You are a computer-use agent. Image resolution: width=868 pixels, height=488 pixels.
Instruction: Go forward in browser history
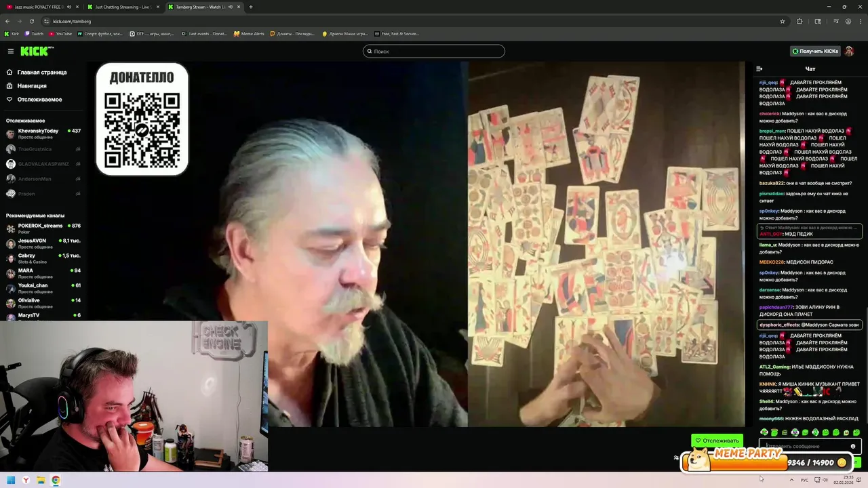[x=20, y=21]
